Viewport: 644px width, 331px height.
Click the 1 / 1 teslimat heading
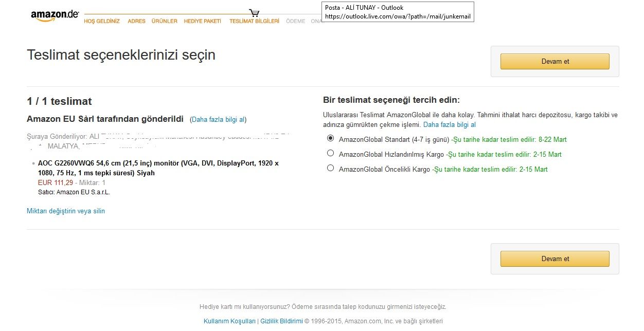[x=59, y=101]
